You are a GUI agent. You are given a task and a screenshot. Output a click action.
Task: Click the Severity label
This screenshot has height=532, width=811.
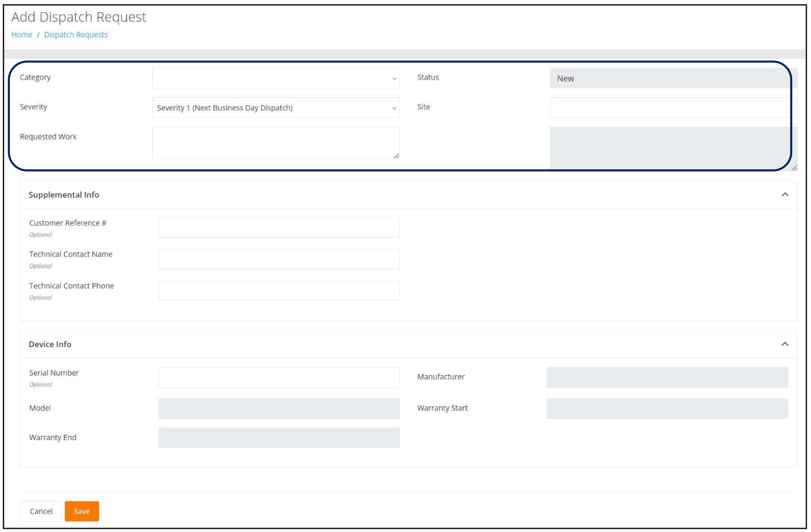click(33, 107)
